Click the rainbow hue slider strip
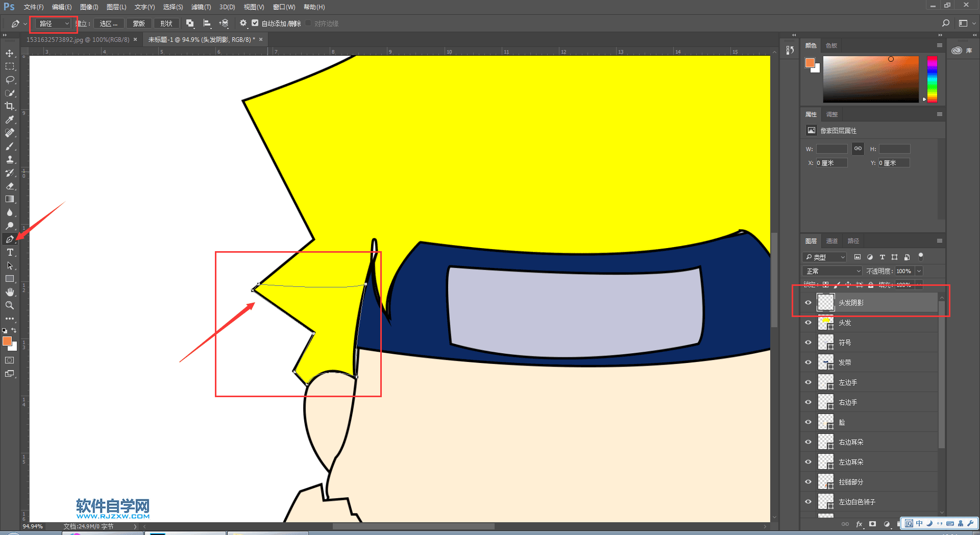 click(x=932, y=79)
